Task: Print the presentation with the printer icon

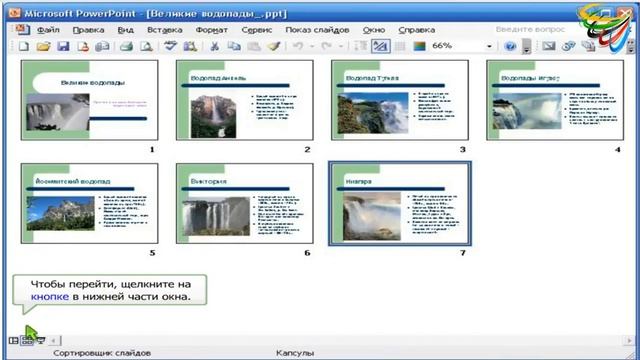Action: 127,46
